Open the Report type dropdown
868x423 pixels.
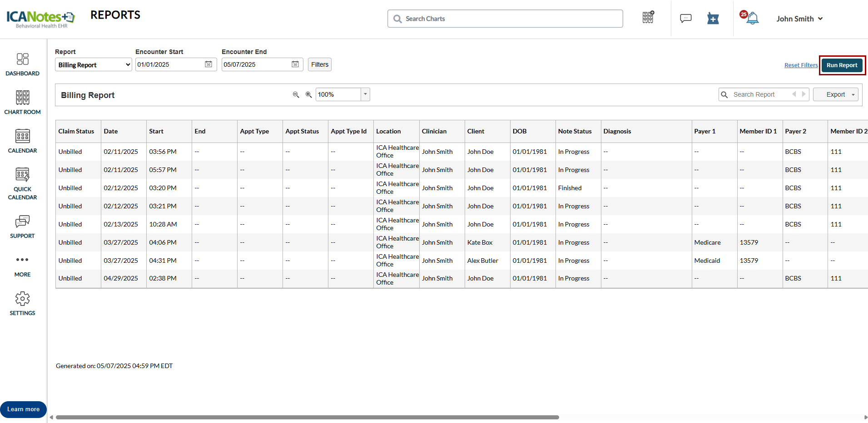94,65
